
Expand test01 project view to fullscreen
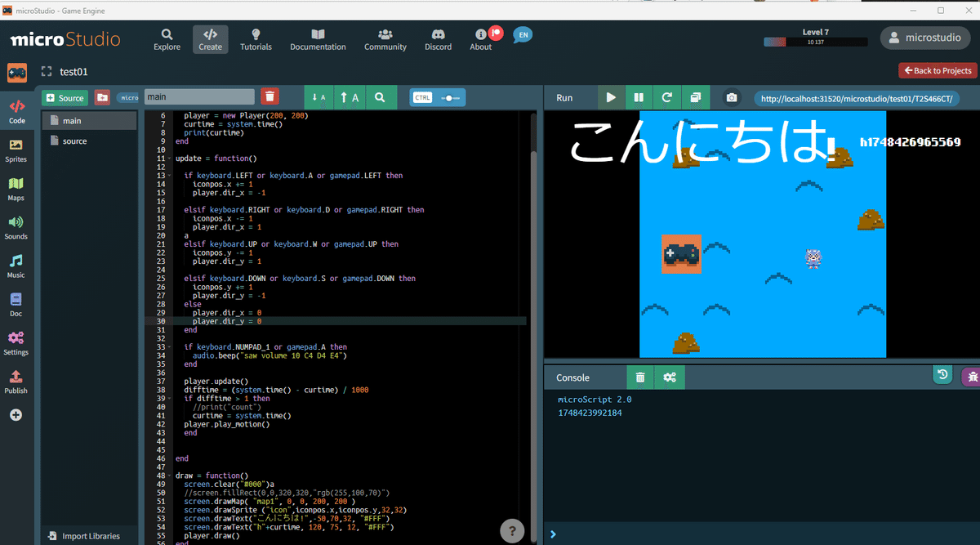46,71
